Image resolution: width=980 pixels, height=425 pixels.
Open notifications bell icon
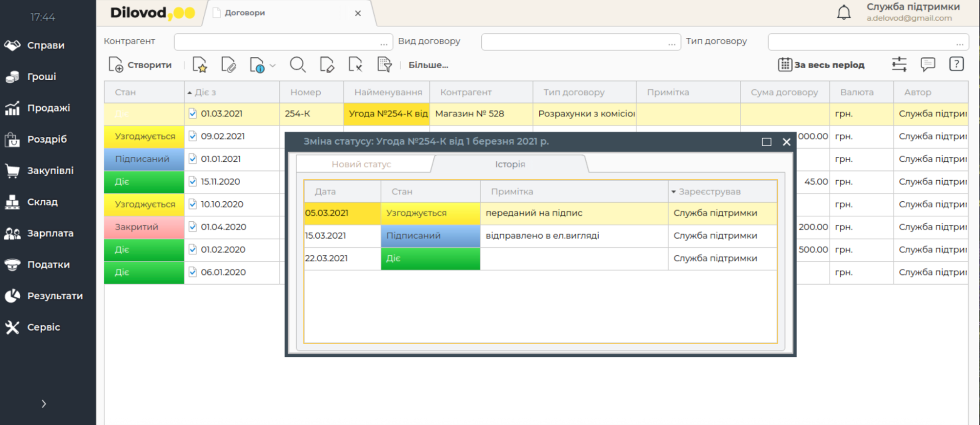843,13
